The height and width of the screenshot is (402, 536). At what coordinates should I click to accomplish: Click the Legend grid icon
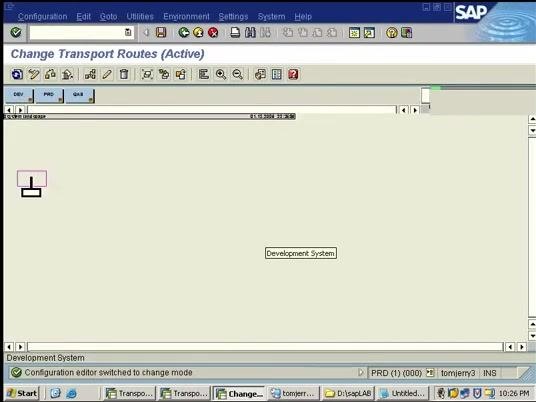pyautogui.click(x=277, y=74)
